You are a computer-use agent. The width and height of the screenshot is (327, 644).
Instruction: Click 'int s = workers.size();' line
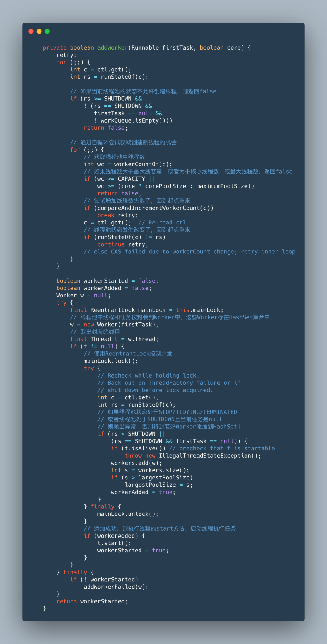(150, 470)
